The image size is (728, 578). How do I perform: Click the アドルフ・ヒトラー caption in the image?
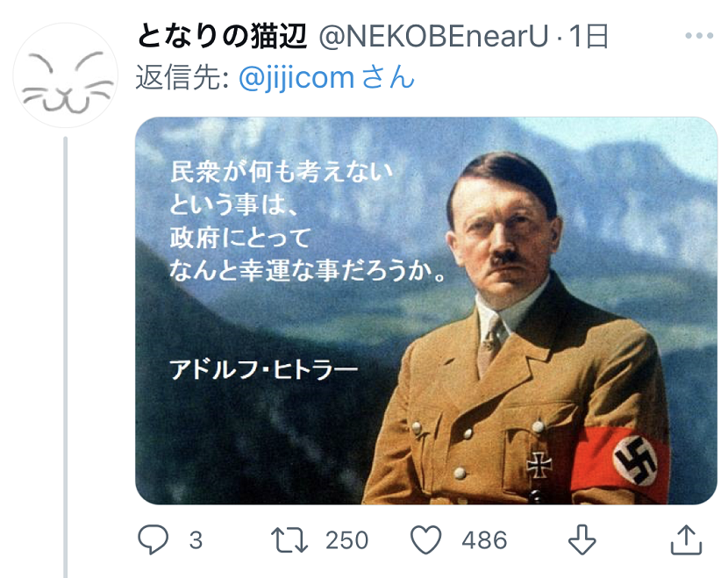point(264,370)
